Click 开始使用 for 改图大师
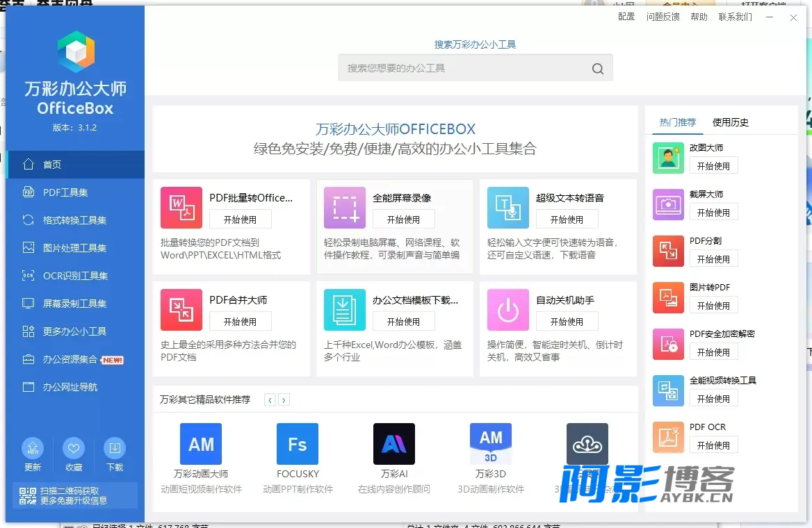Viewport: 812px width, 528px height. [713, 165]
